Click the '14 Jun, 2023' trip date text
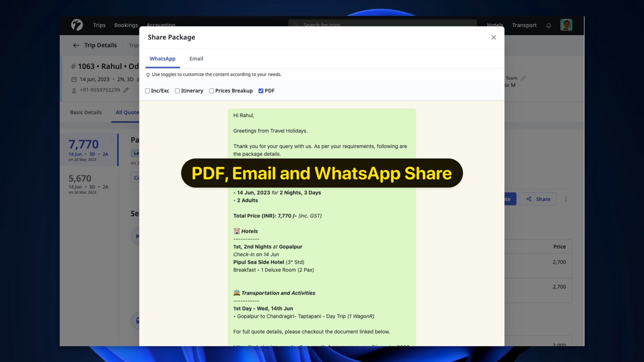The height and width of the screenshot is (362, 644). 94,79
